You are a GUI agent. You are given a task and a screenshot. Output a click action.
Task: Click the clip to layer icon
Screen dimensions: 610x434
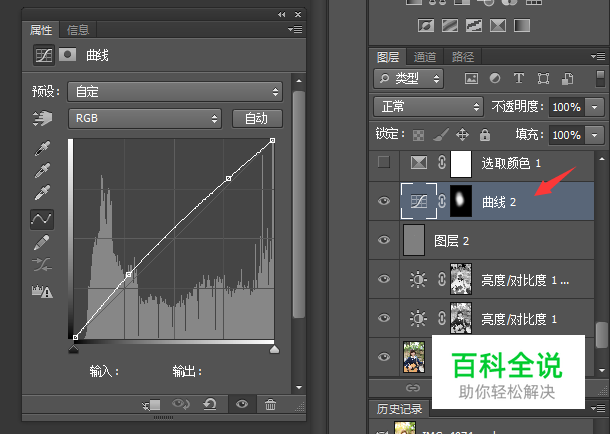[x=151, y=404]
